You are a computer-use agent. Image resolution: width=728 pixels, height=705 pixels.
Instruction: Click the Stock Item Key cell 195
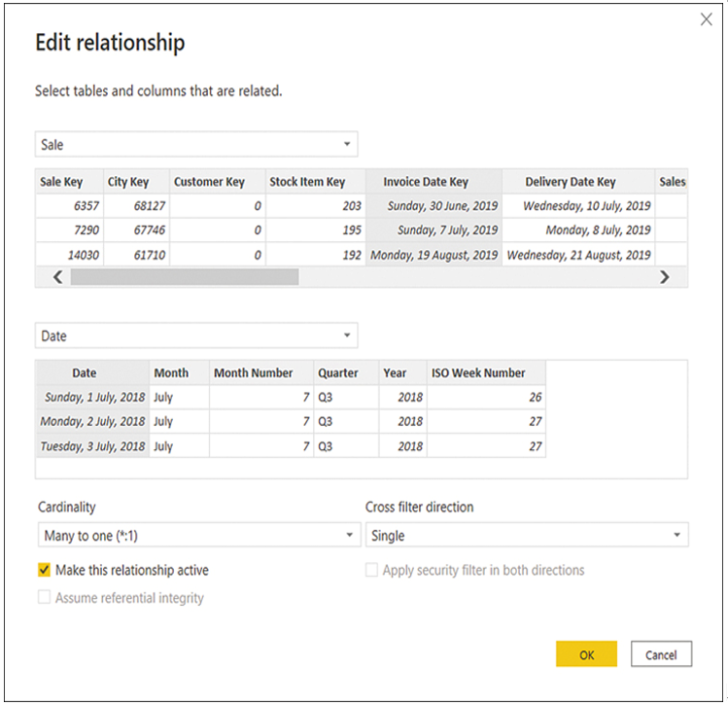(x=315, y=229)
